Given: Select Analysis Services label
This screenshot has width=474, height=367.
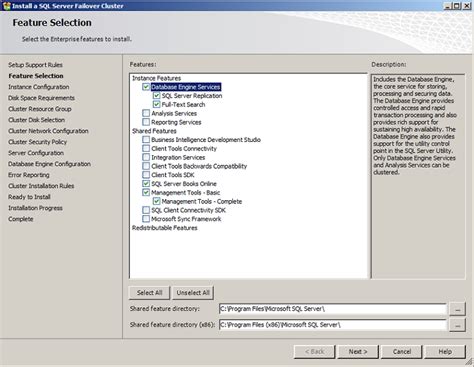Looking at the screenshot, I should (174, 113).
